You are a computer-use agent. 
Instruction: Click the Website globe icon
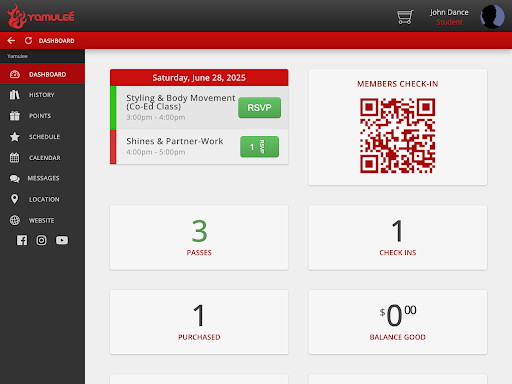[15, 220]
